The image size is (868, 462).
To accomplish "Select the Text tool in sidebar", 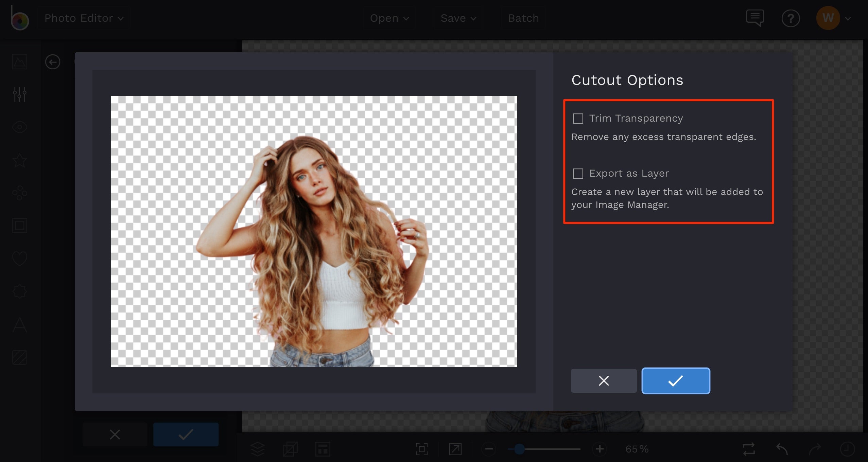I will 19,325.
